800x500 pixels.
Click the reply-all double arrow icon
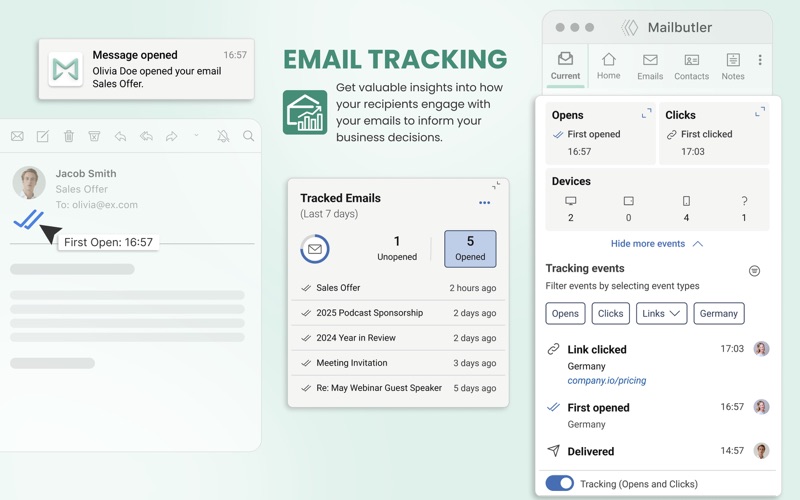[146, 136]
